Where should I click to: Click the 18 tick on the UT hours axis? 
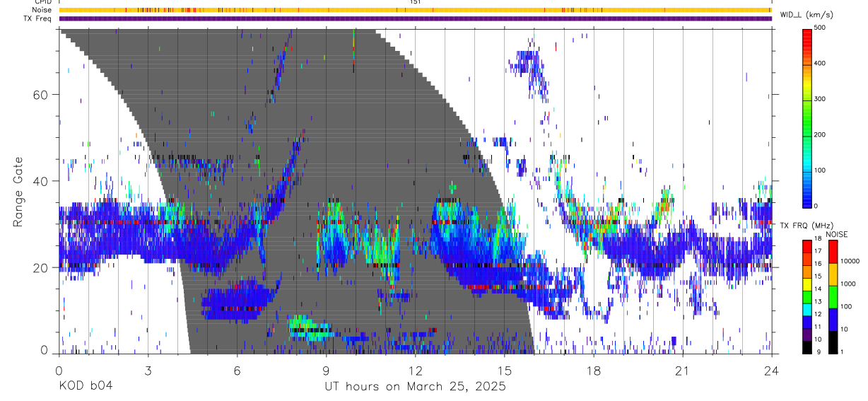click(594, 371)
